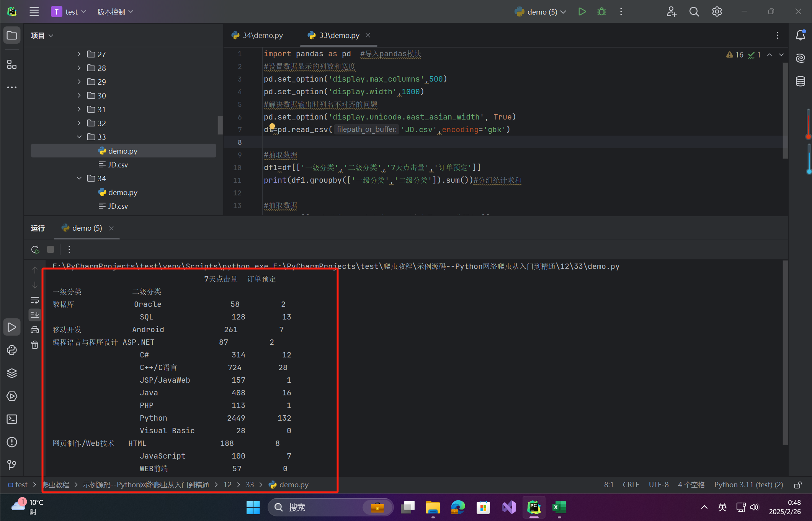Open the Problems tool window icon
The height and width of the screenshot is (521, 812).
click(x=12, y=442)
